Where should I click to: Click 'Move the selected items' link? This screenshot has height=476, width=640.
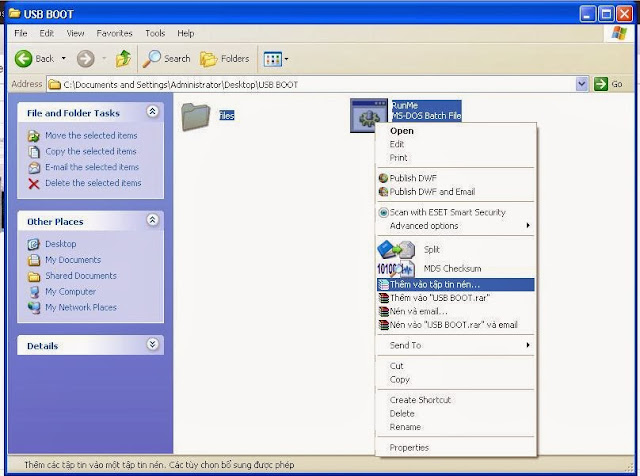pyautogui.click(x=91, y=135)
